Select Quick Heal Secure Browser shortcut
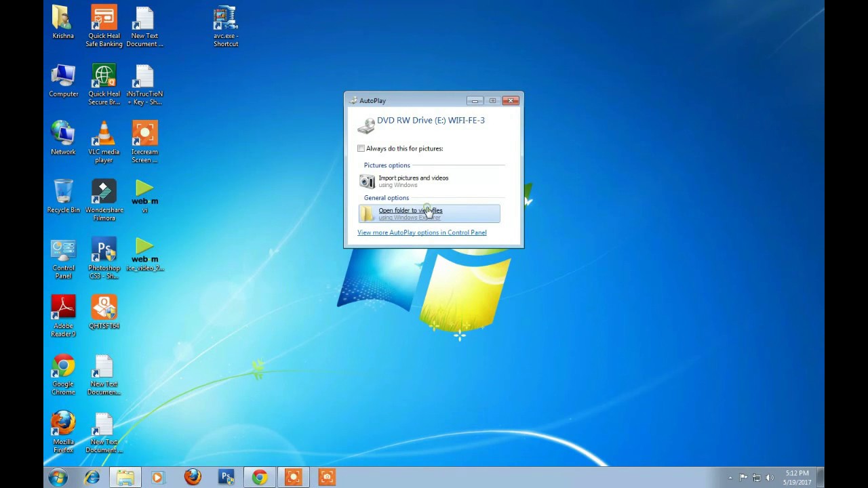Viewport: 868px width, 488px height. point(104,85)
